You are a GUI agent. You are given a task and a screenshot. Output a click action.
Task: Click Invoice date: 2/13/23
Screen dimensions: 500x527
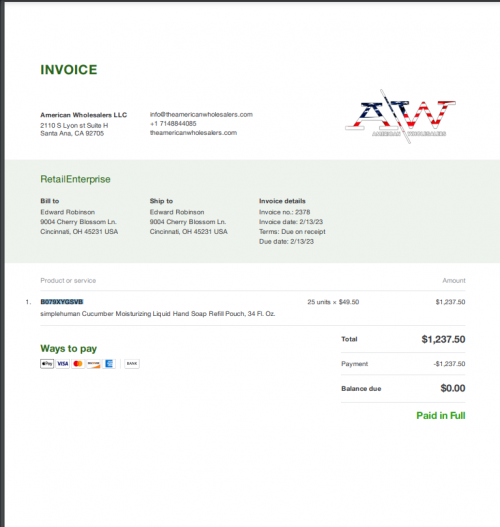click(291, 222)
